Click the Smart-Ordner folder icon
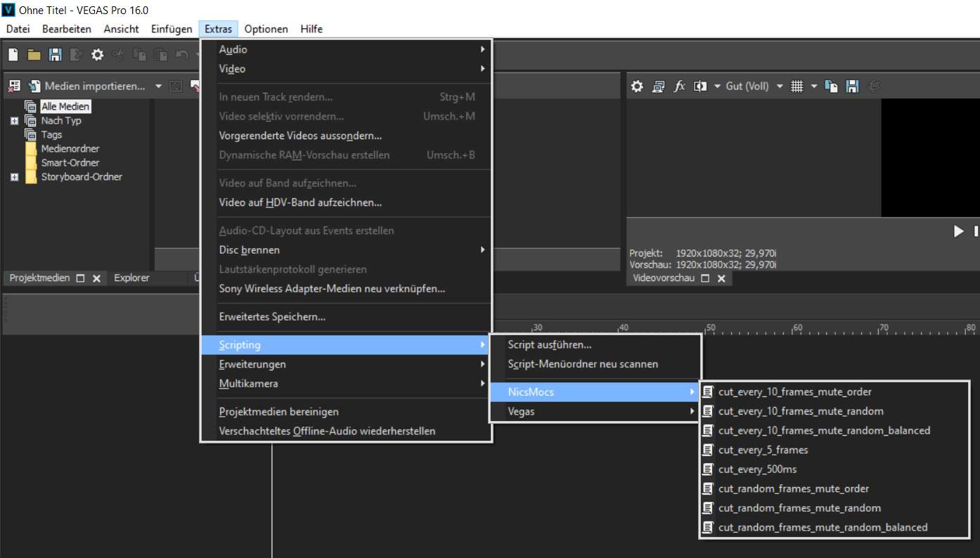Viewport: 980px width, 558px height. tap(31, 163)
